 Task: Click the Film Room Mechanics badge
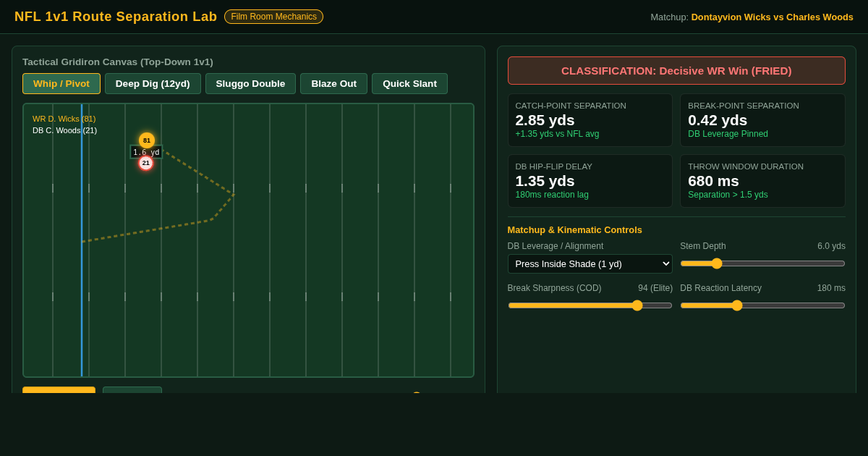[273, 17]
